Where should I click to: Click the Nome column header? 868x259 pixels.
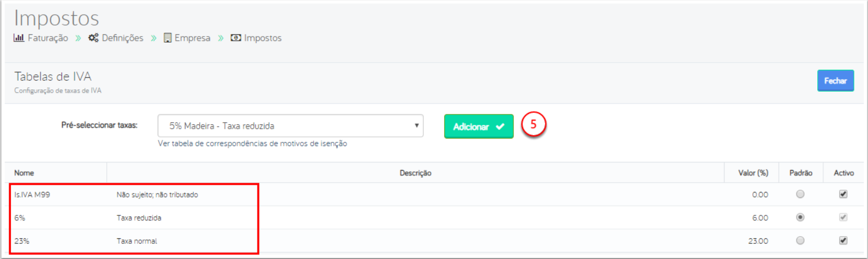pos(24,173)
